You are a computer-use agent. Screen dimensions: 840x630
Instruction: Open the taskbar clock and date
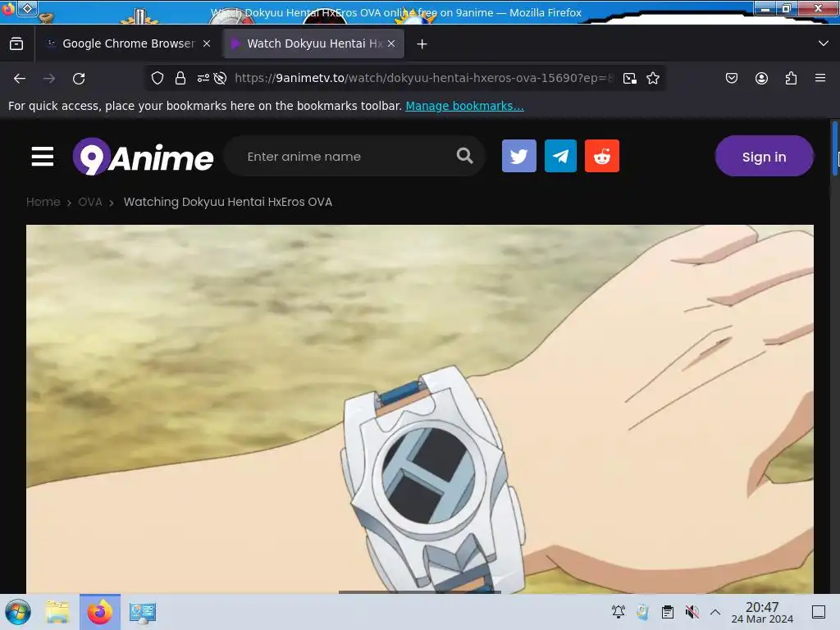(762, 612)
